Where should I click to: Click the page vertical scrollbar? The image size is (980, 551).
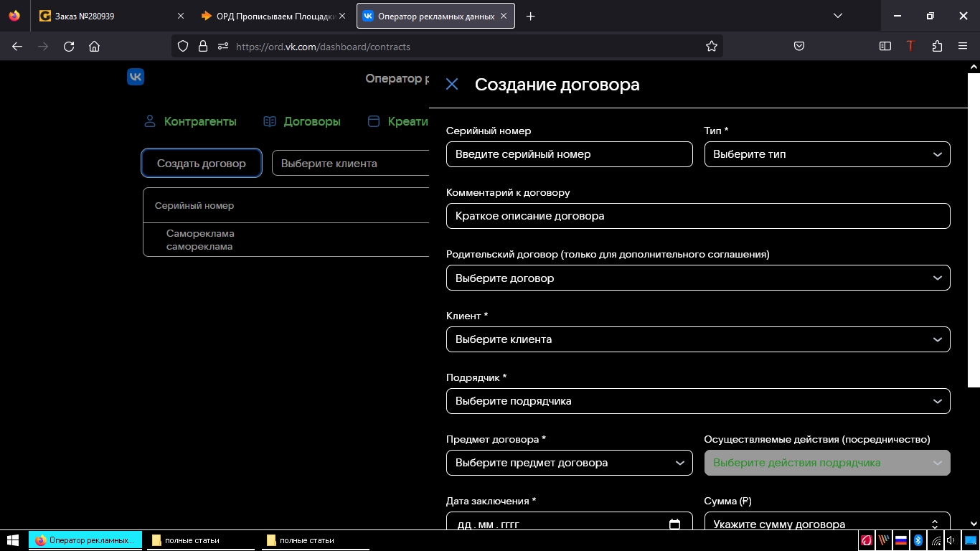click(x=974, y=230)
